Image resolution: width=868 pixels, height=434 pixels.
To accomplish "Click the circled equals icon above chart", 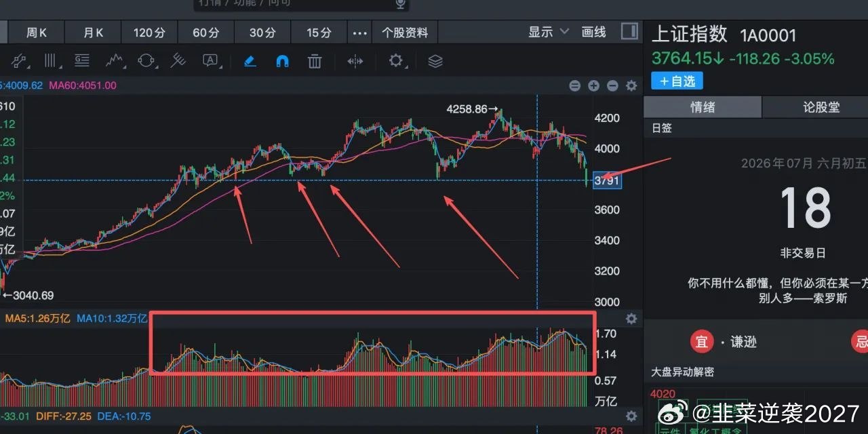I will tap(574, 85).
